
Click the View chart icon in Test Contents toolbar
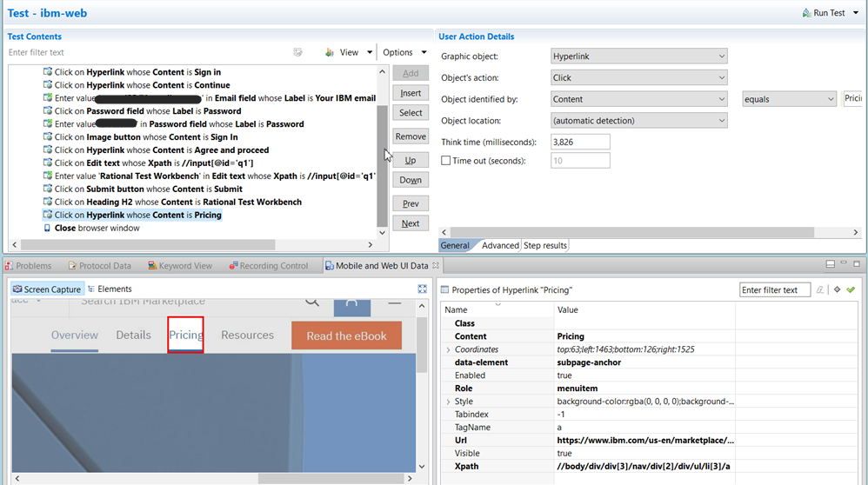click(x=330, y=52)
